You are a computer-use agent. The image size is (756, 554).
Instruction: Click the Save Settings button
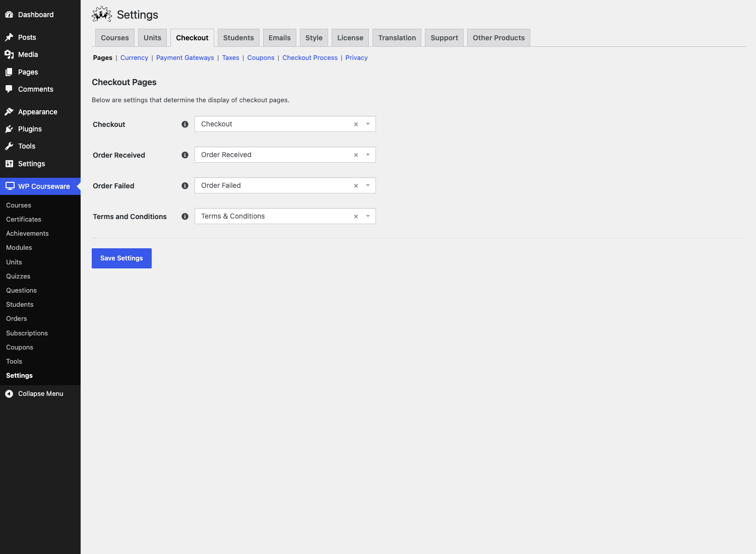click(121, 258)
